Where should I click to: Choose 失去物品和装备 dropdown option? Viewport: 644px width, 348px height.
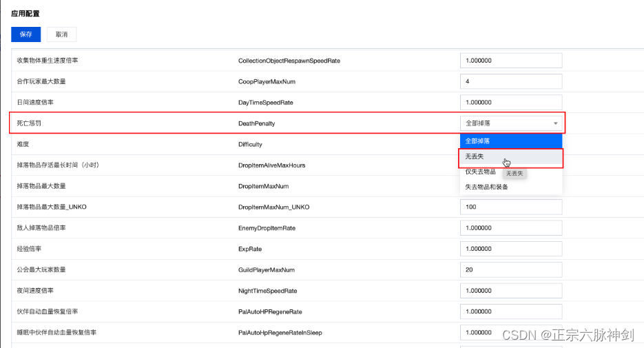[x=511, y=187]
